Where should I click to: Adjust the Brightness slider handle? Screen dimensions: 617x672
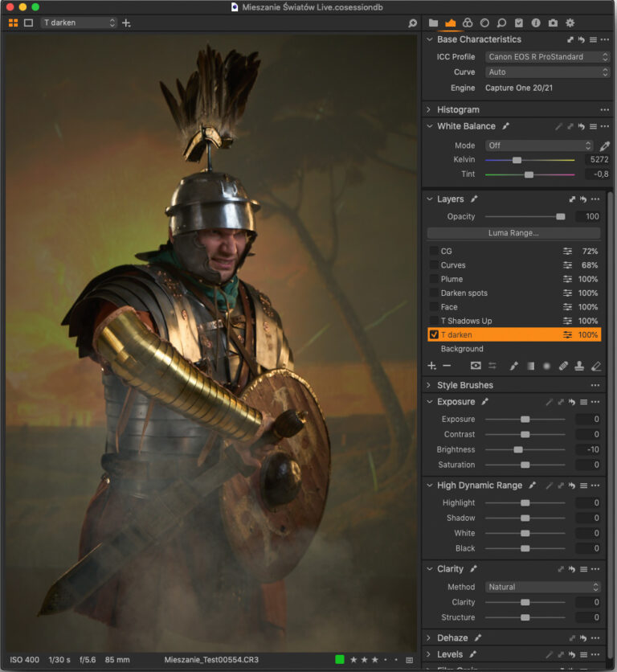(x=518, y=449)
